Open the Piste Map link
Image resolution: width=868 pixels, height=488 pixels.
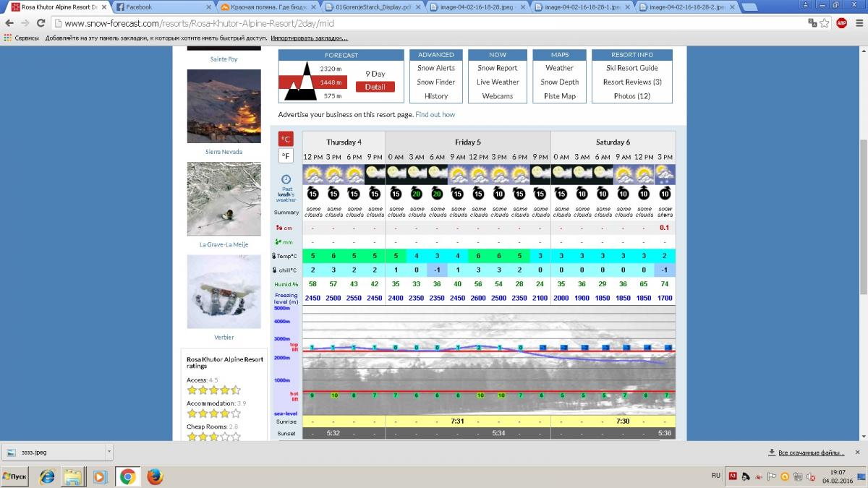[560, 95]
